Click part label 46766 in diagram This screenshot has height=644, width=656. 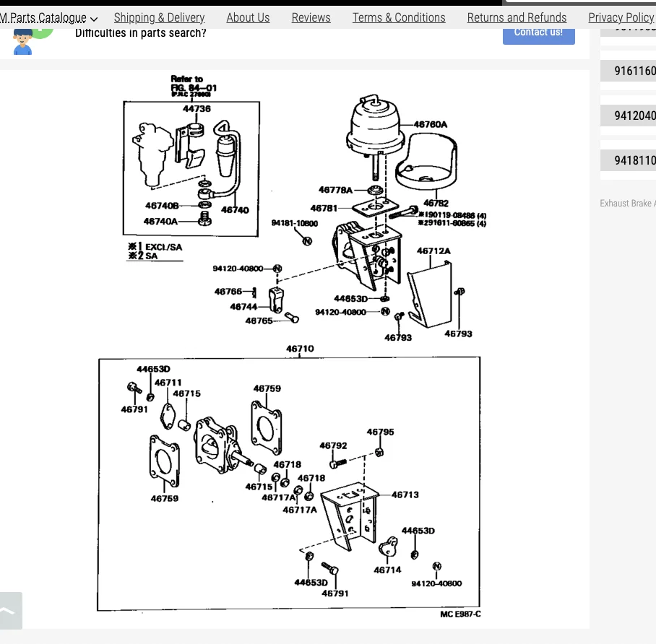[x=228, y=292]
